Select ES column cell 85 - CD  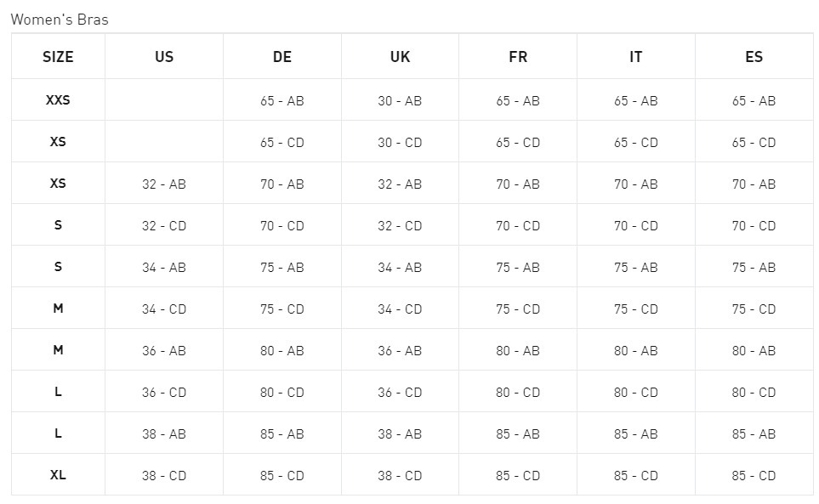(x=754, y=475)
